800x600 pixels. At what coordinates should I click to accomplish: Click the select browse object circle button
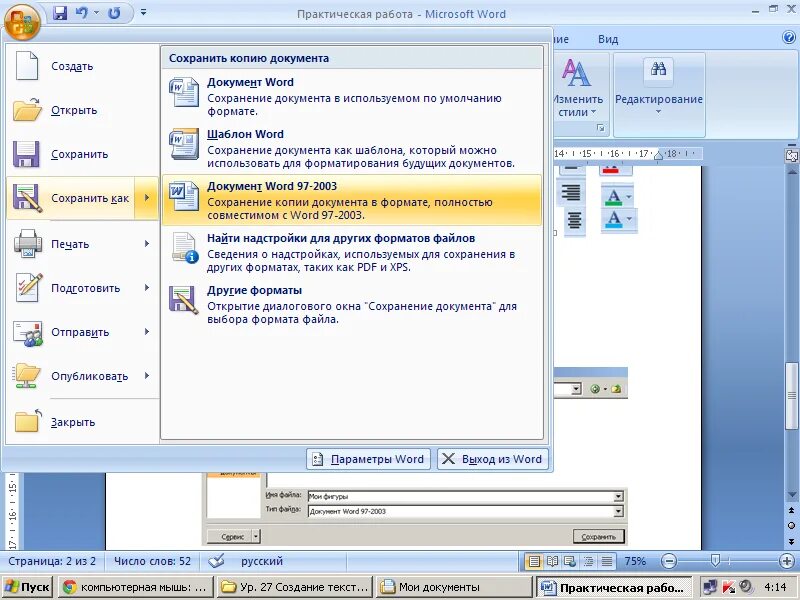pos(791,526)
